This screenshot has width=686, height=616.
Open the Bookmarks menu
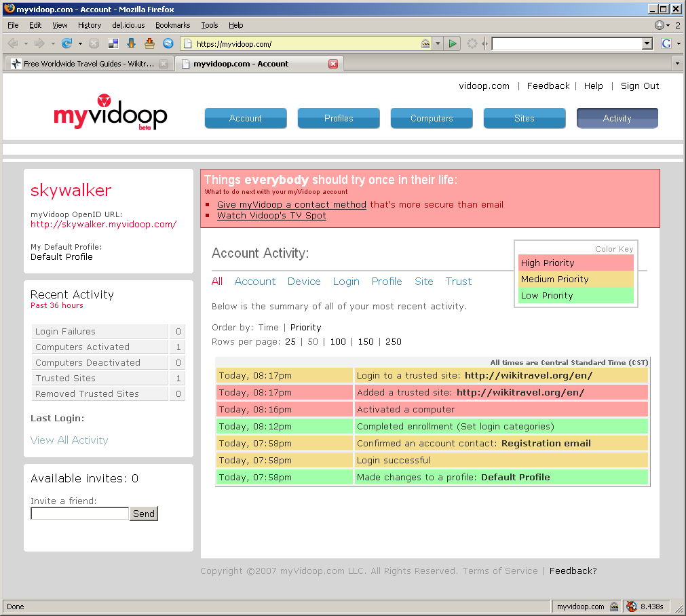coord(173,25)
